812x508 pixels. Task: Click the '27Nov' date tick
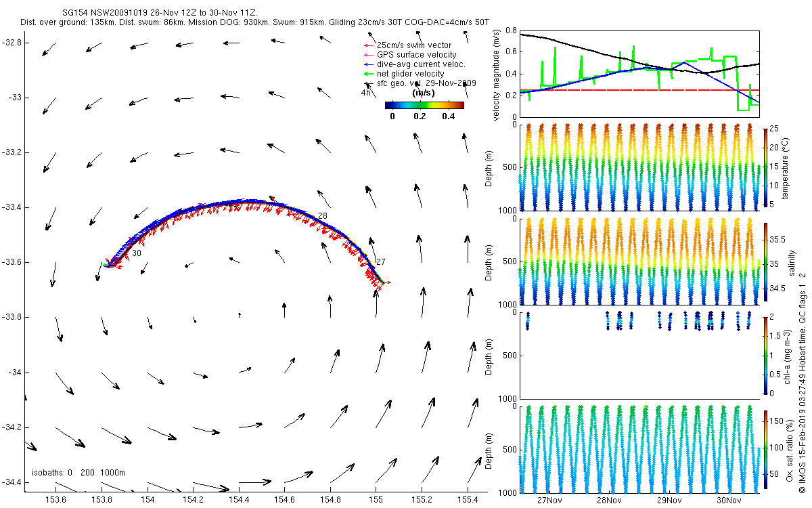pyautogui.click(x=549, y=501)
